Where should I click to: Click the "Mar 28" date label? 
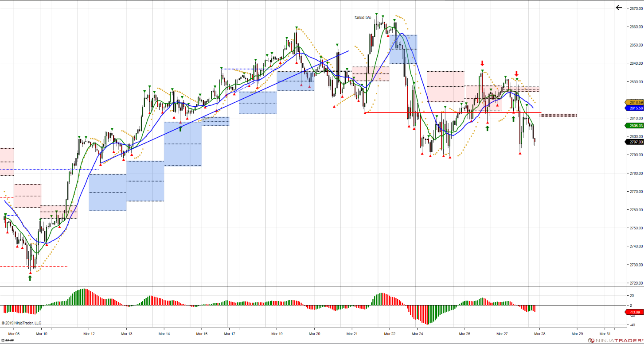tap(539, 334)
